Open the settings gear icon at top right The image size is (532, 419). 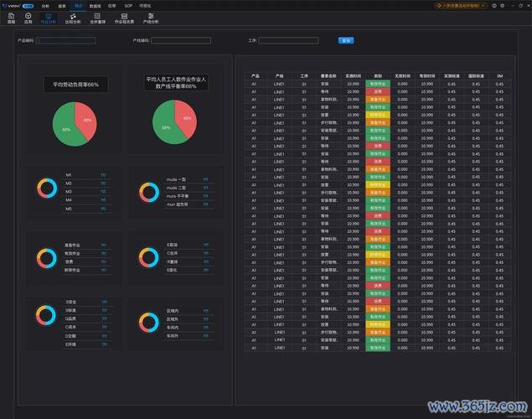(x=503, y=6)
